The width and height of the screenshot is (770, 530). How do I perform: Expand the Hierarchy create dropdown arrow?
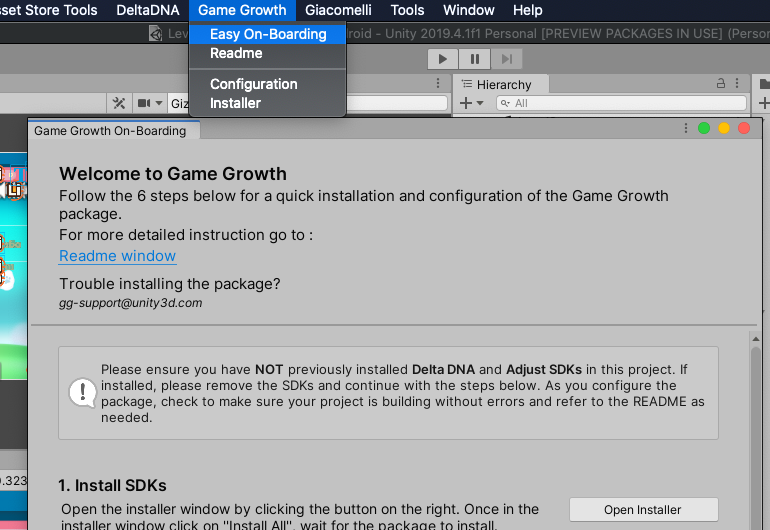click(x=480, y=103)
